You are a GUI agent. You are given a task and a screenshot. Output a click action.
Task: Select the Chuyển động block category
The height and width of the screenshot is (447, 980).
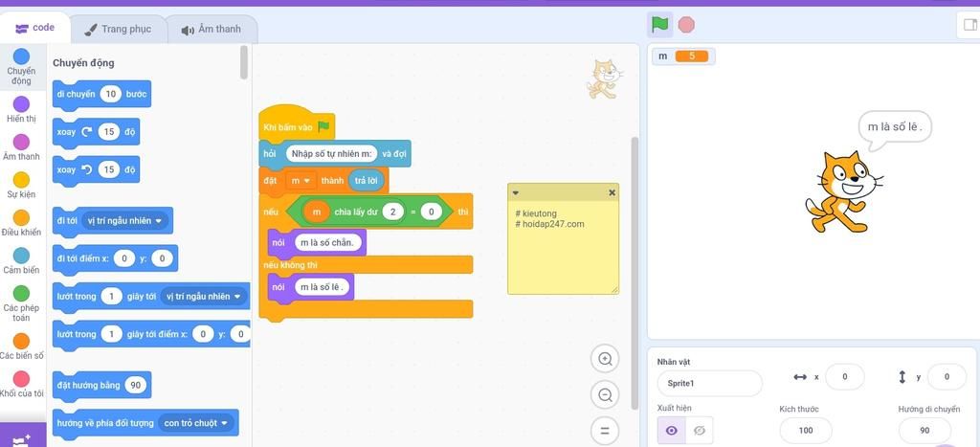(x=21, y=67)
